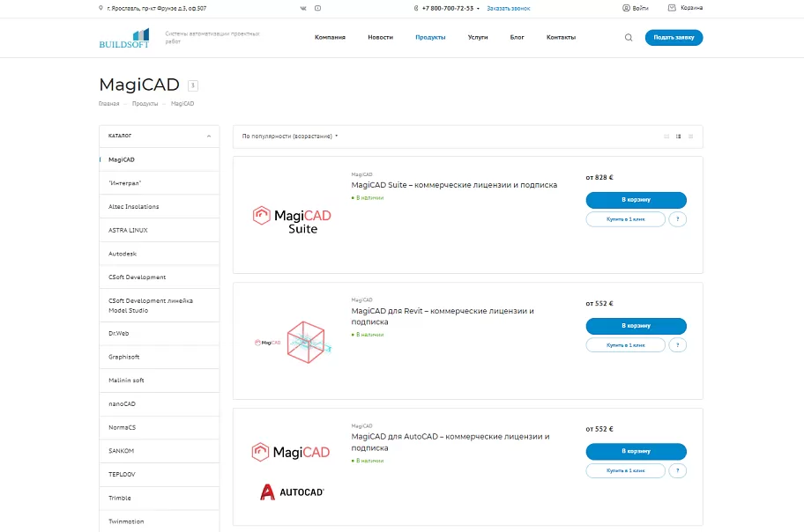
Task: Click the MagiCAD brand label above Suite title
Action: [361, 174]
